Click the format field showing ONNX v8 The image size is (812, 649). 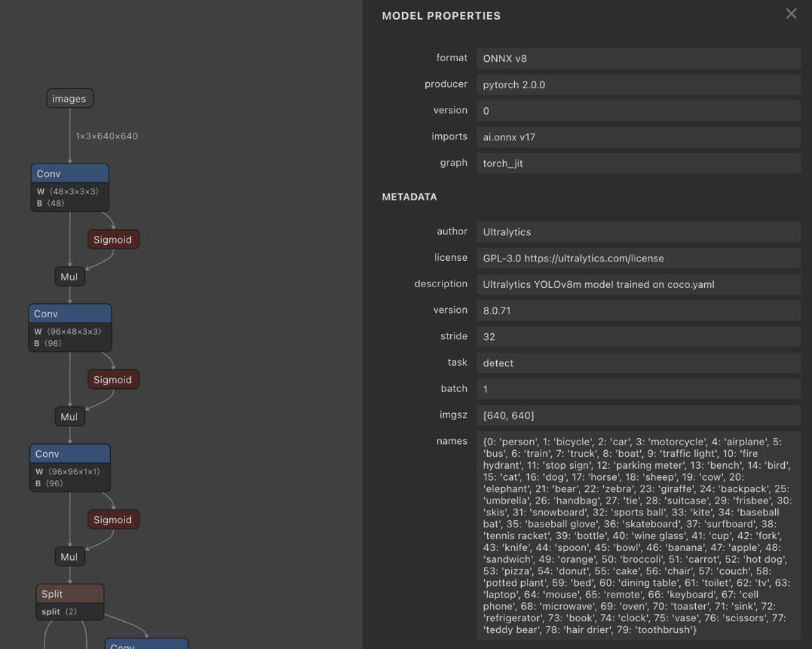[637, 58]
